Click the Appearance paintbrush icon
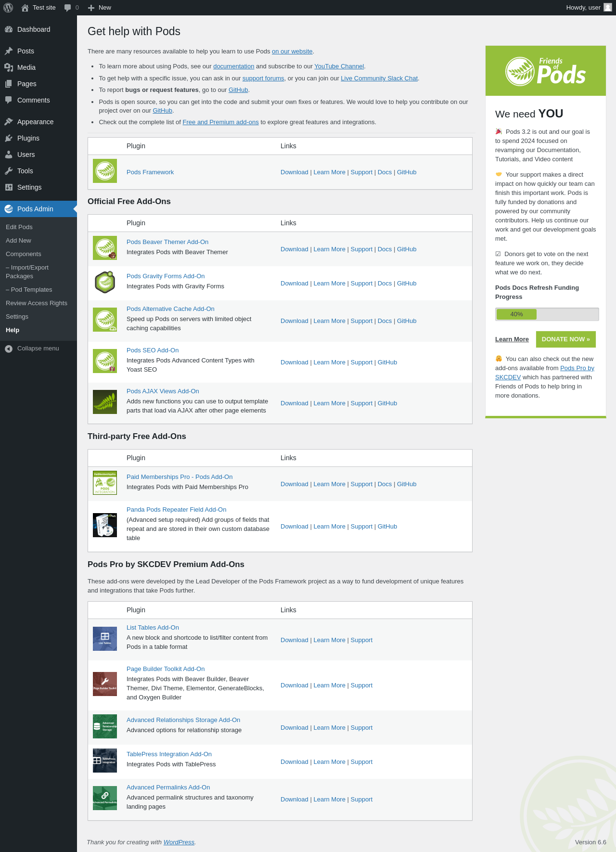Screen dimensions: 616x852 pos(9,122)
